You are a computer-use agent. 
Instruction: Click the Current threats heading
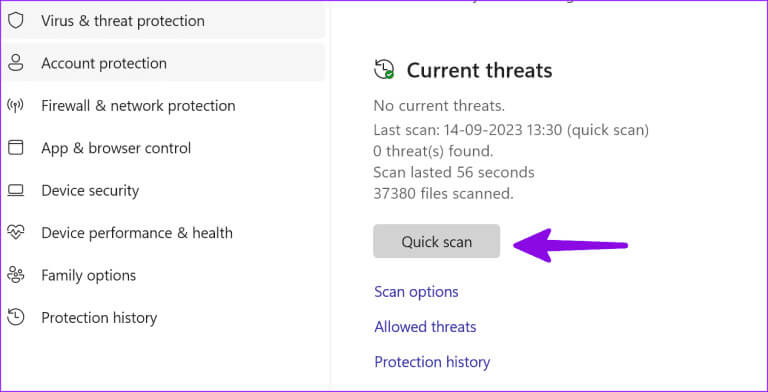pyautogui.click(x=480, y=71)
